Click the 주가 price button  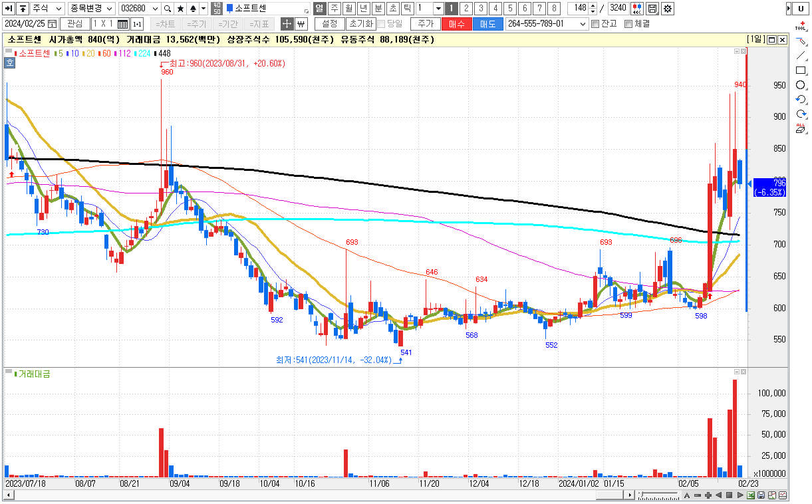426,24
